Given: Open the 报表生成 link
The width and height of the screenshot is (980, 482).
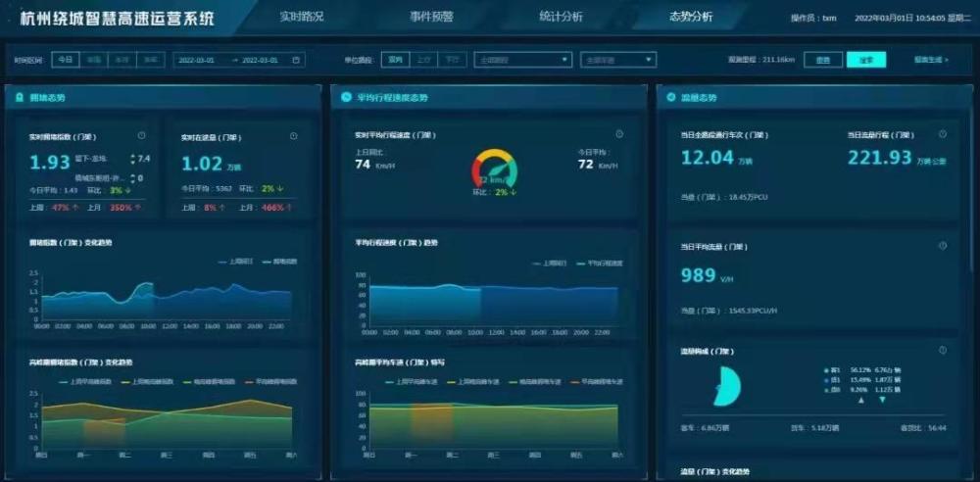Looking at the screenshot, I should pyautogui.click(x=931, y=60).
